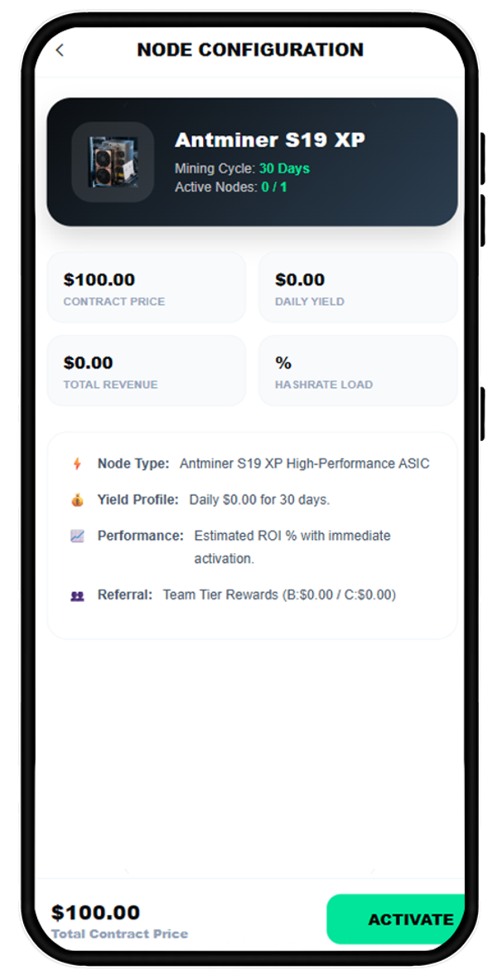497x980 pixels.
Task: Click the chart Performance icon
Action: coord(77,536)
